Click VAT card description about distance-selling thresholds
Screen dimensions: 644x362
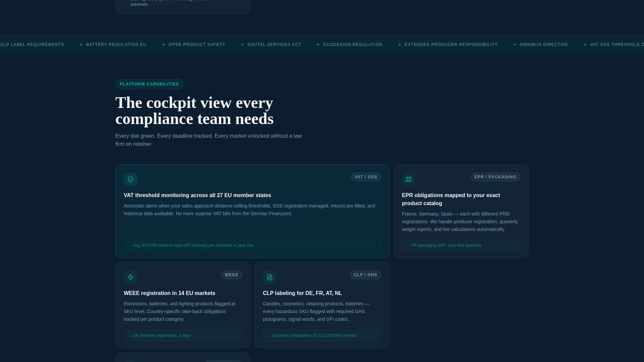click(250, 210)
